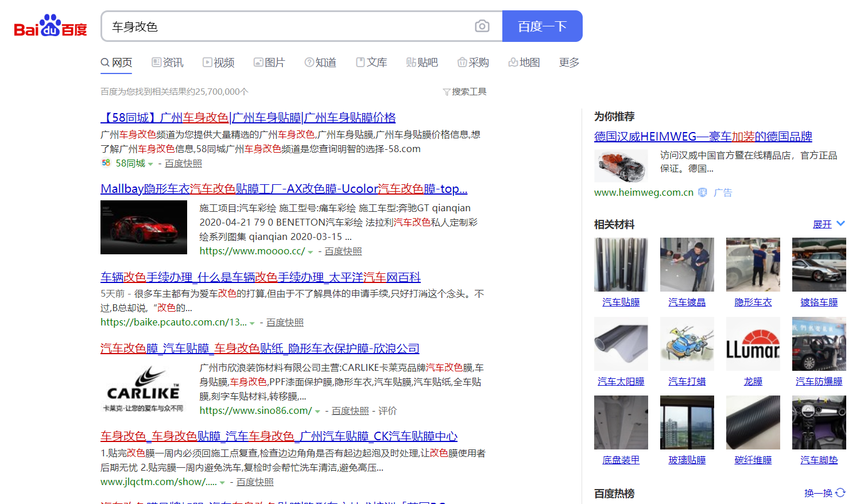Search by image using the camera icon

pos(482,26)
